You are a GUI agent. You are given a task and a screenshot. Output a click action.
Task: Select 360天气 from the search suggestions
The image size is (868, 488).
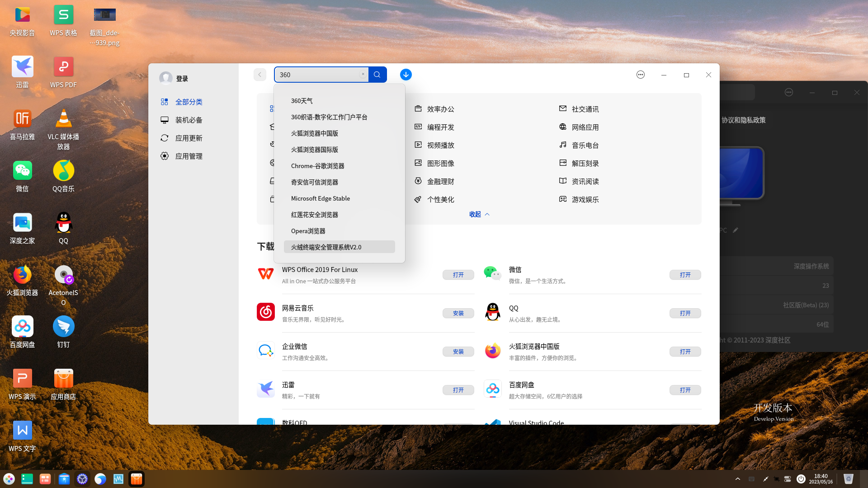coord(302,101)
